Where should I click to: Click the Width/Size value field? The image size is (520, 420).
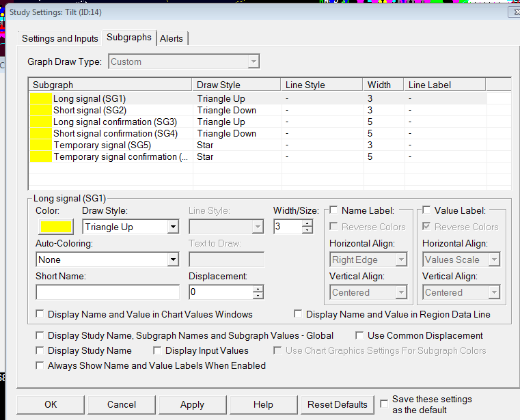pyautogui.click(x=288, y=227)
